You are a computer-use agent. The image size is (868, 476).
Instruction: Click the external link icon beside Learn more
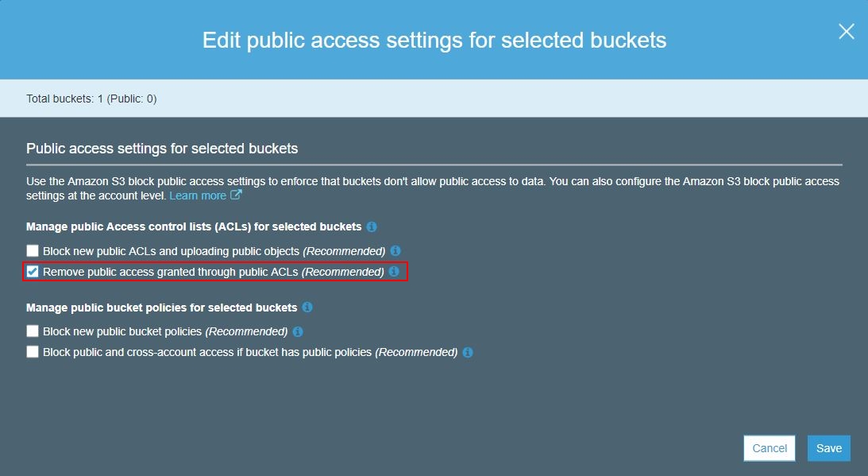[236, 195]
